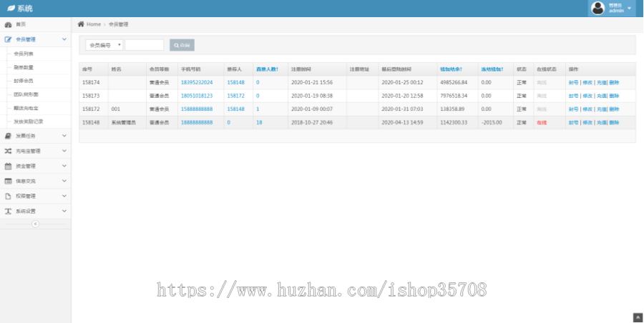Click phone number 15888888888 link

coord(197,109)
